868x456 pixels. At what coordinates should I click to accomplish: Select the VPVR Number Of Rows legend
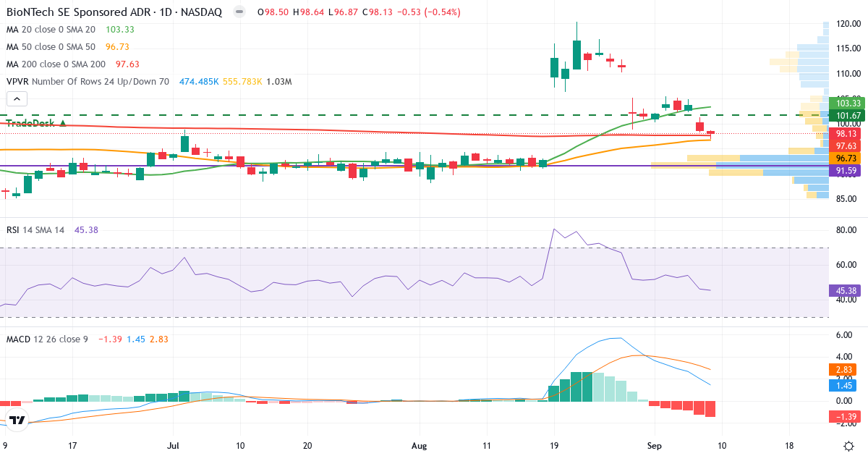[x=88, y=82]
